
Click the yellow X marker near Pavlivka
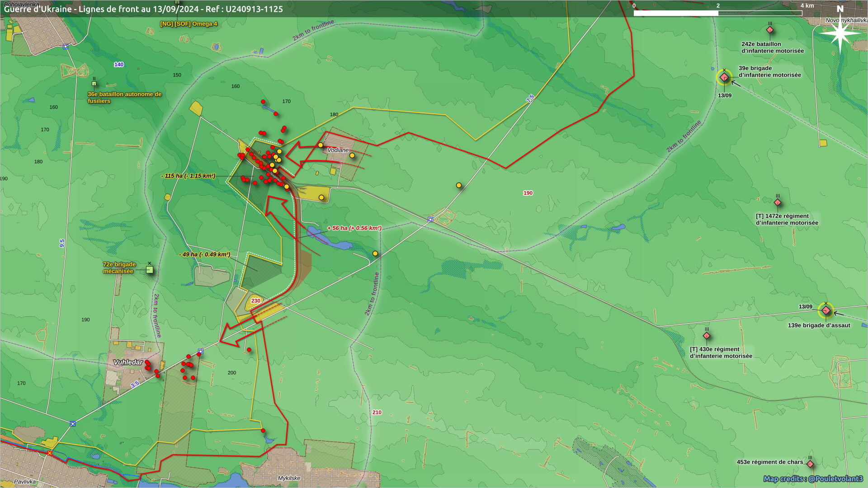tap(50, 453)
